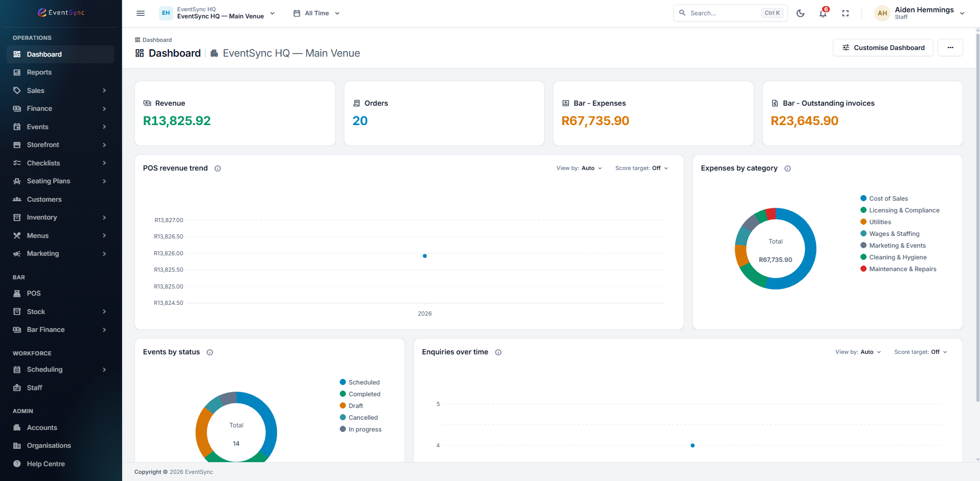Open the EventSync HQ venue switcher
This screenshot has height=481, width=980.
pos(218,13)
